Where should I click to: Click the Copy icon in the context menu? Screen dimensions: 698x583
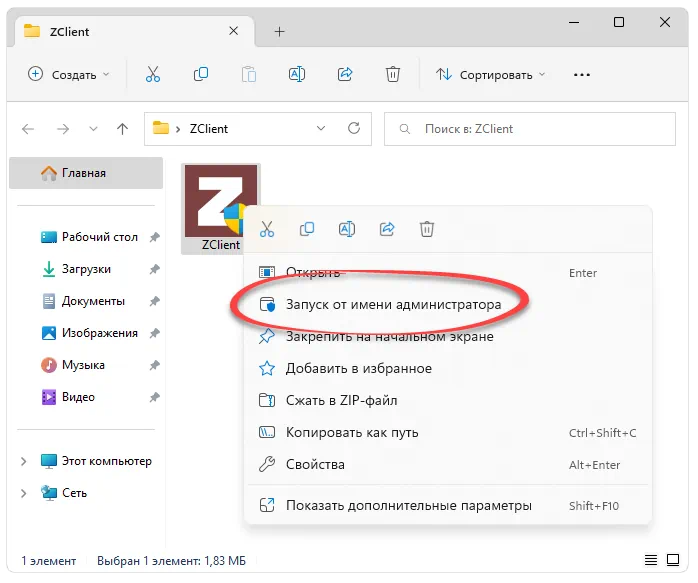[x=307, y=229]
